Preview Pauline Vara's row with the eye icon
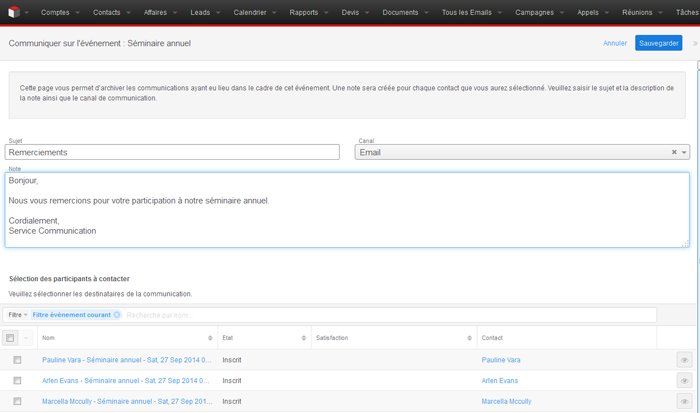700x413 pixels. point(684,359)
